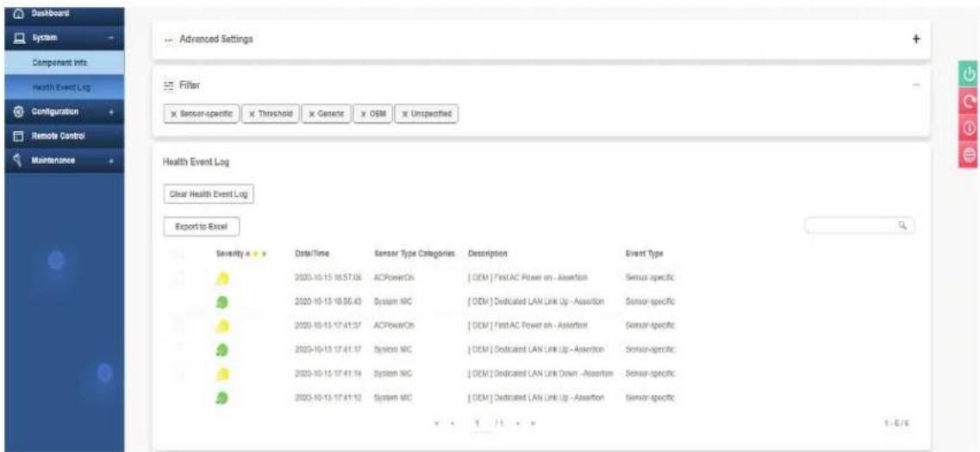Click green OK icon of 17:41:17 event
The width and height of the screenshot is (980, 452).
223,349
